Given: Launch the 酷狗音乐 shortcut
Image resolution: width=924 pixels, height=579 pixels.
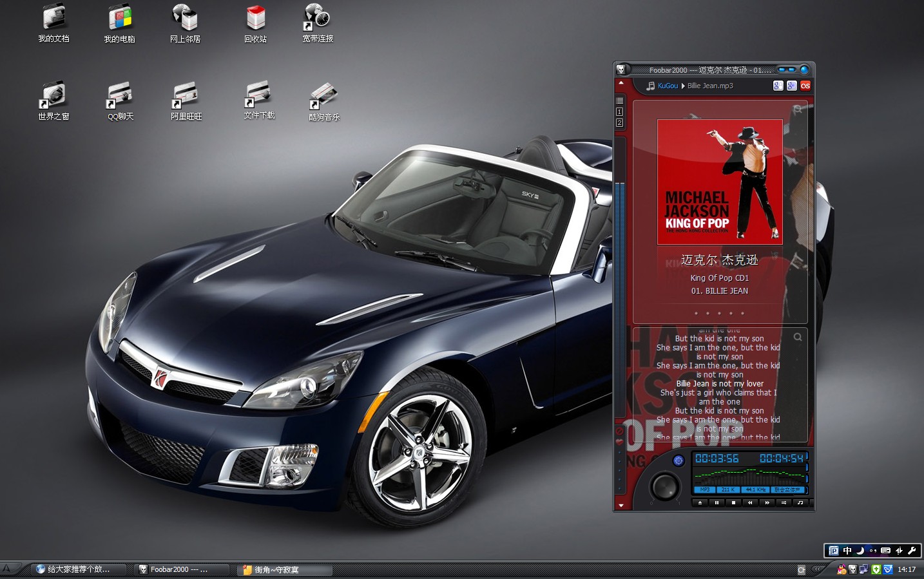Looking at the screenshot, I should [323, 101].
